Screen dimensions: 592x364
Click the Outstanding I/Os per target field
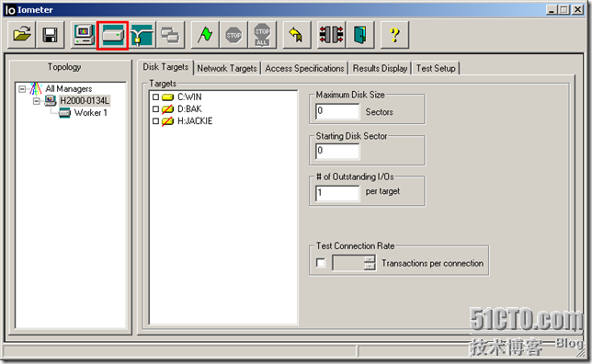[337, 193]
